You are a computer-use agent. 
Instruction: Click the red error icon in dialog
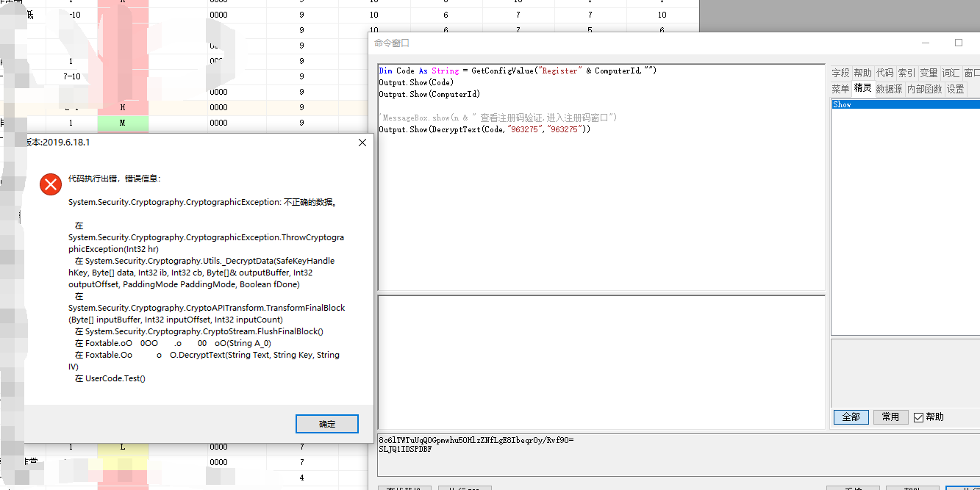(51, 184)
